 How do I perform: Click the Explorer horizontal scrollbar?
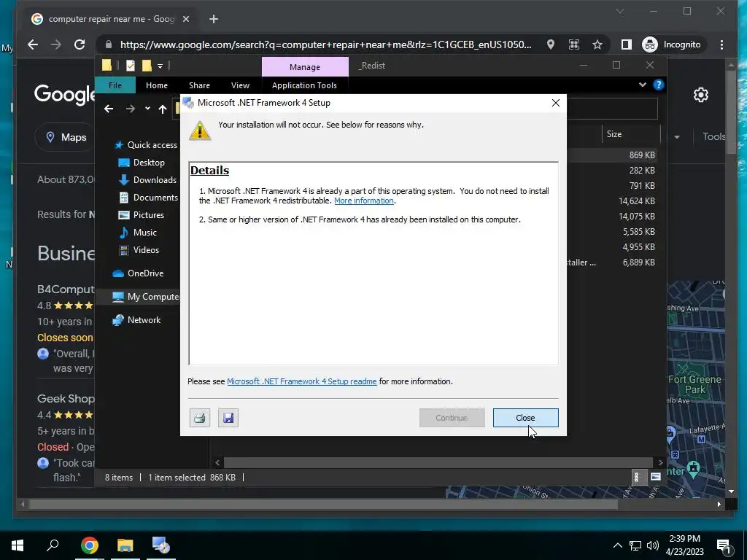pyautogui.click(x=438, y=462)
